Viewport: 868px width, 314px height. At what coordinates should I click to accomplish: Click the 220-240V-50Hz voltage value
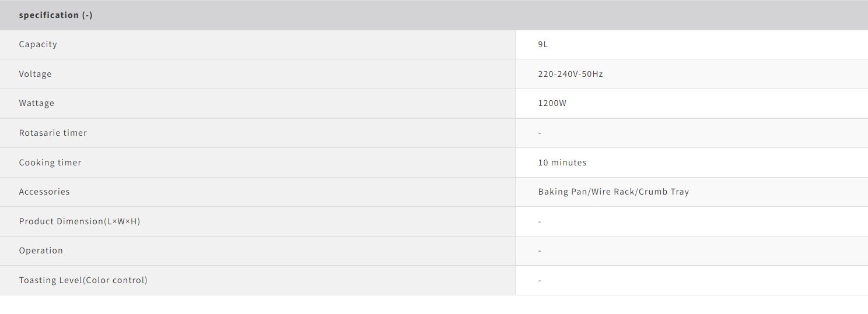pyautogui.click(x=570, y=74)
